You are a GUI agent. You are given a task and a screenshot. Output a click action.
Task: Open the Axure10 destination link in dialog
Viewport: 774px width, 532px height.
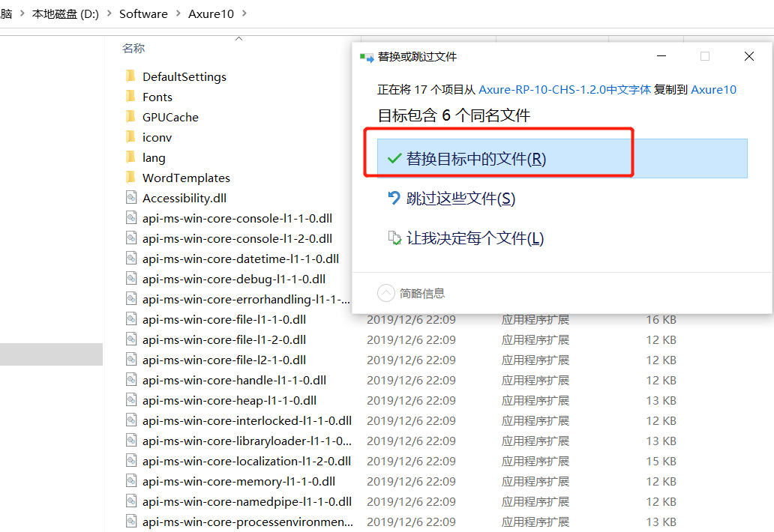click(713, 89)
